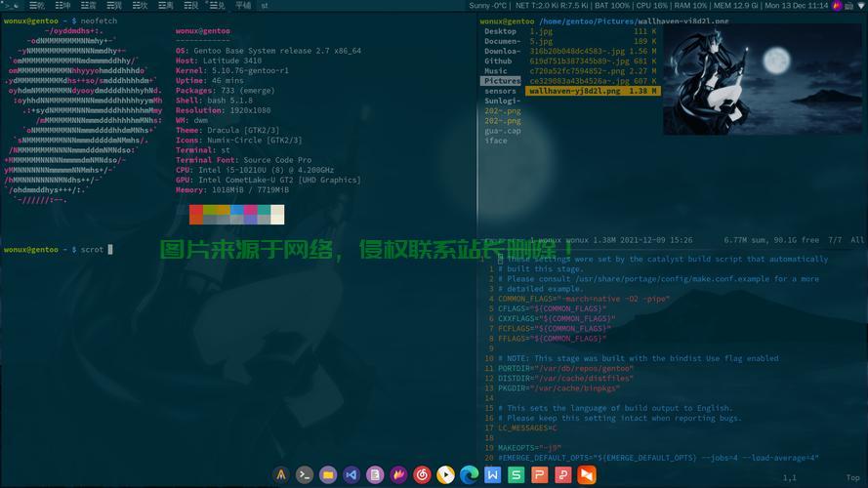Image resolution: width=868 pixels, height=488 pixels.
Task: Launch Microsoft Edge from the dock
Action: tap(470, 475)
